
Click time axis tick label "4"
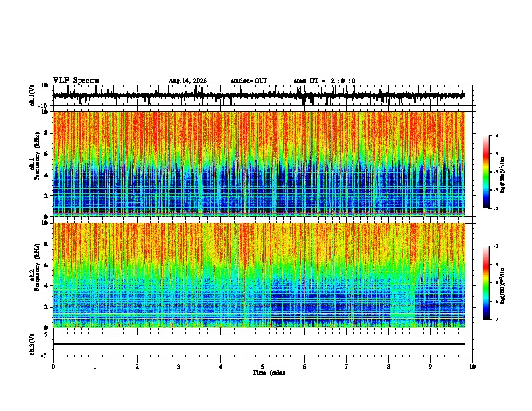click(x=221, y=367)
